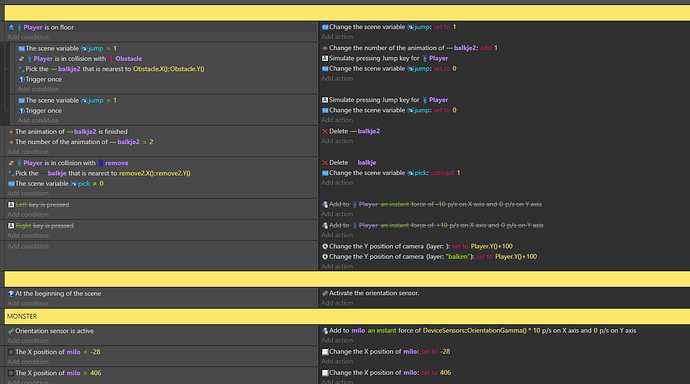Click the force icon beside disabled "-10 p/s on X axis" action
Viewport: 690px width, 384px height.
(325, 205)
